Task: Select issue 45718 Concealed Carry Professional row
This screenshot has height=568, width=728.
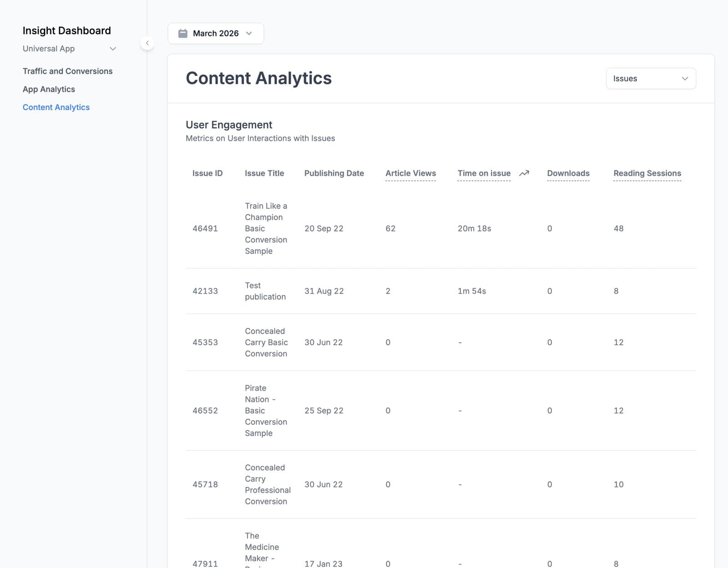Action: click(x=441, y=484)
